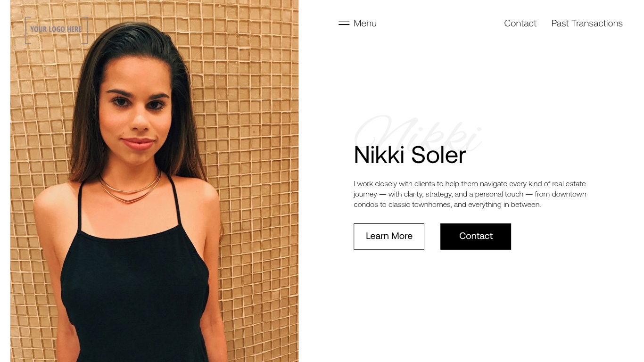644x362 pixels.
Task: Click the cursive Nikki watermark script
Action: 418,134
